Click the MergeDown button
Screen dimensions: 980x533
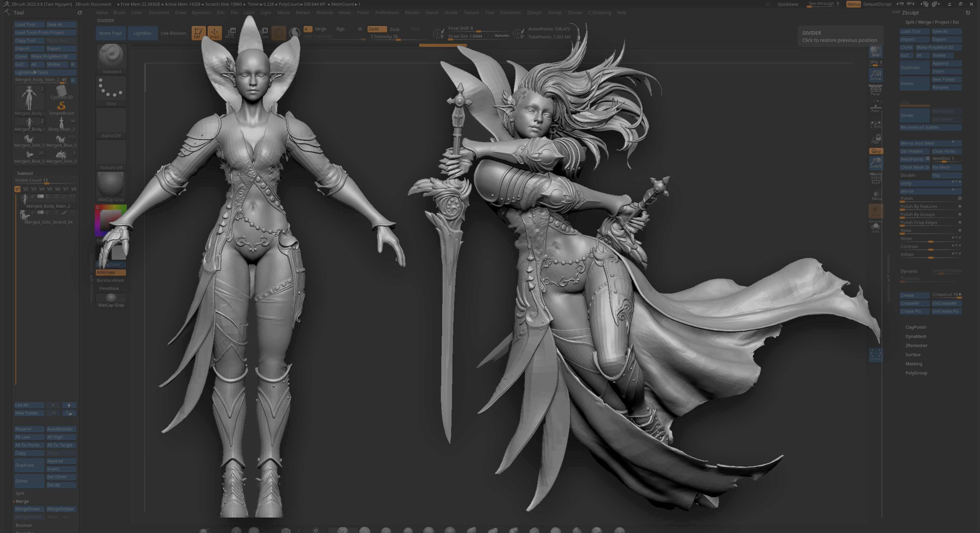28,509
